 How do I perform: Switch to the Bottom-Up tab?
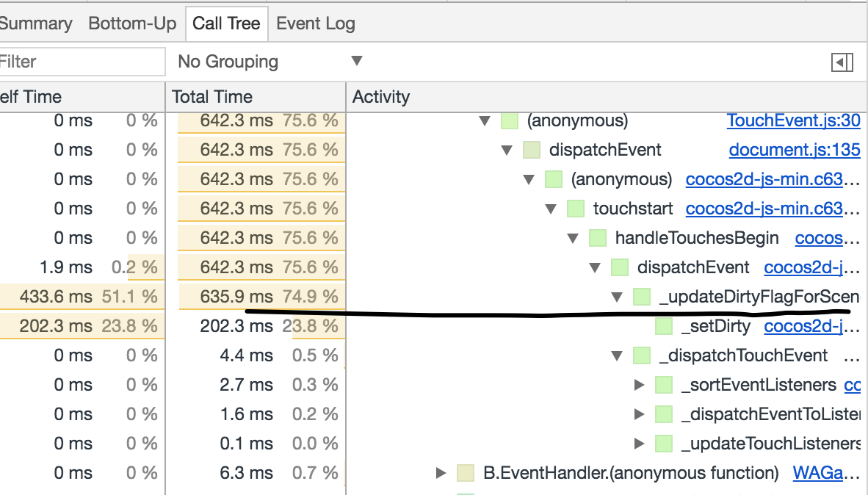tap(132, 24)
